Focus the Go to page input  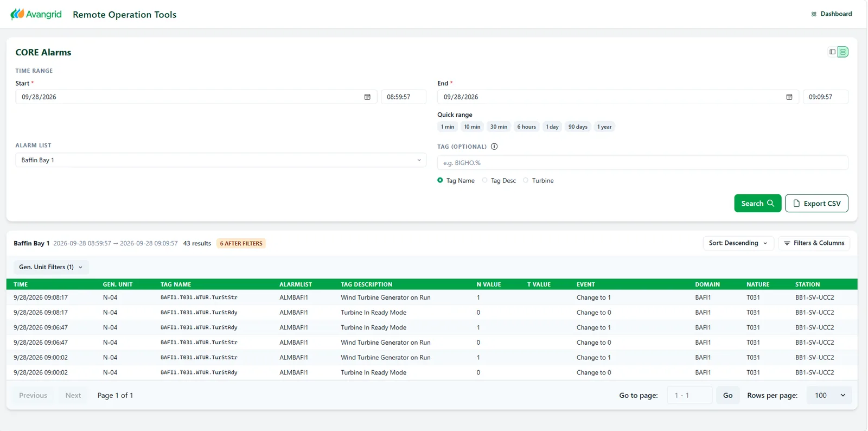(x=690, y=395)
